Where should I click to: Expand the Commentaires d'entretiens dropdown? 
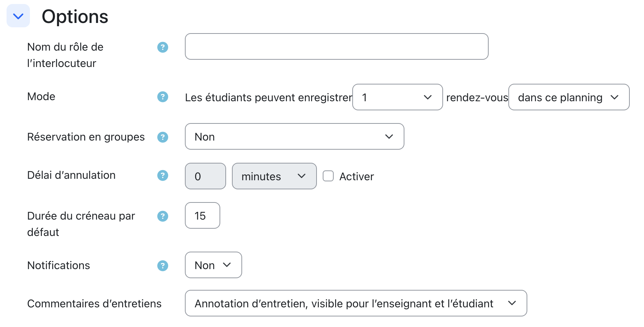coord(356,303)
